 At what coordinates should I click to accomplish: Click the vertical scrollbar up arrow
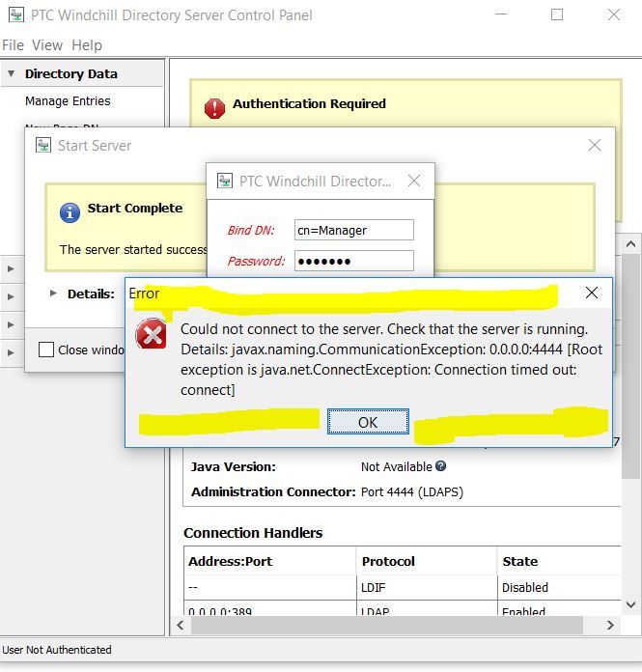tap(630, 244)
